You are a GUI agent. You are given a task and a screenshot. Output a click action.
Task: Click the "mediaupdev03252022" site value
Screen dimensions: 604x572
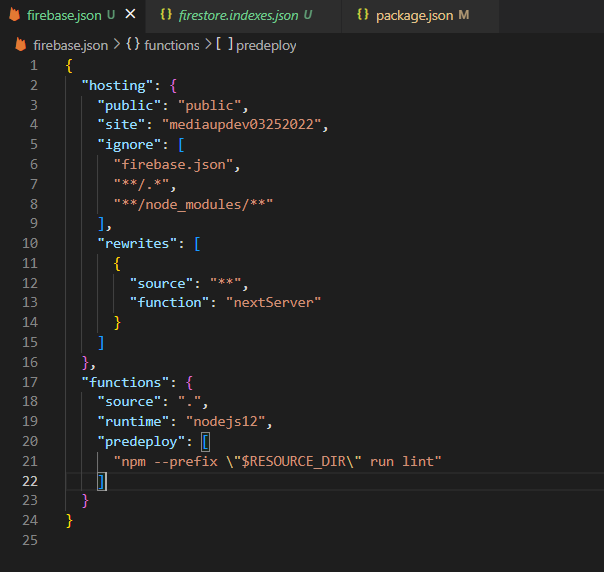tap(242, 125)
